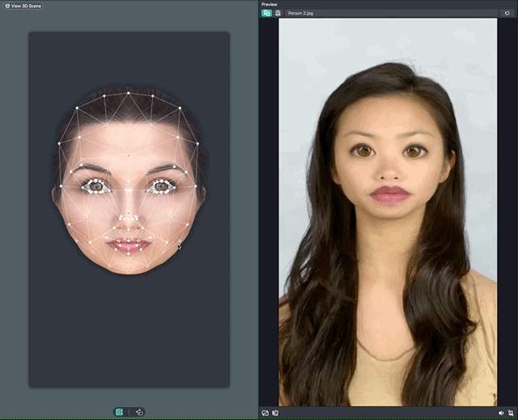
Task: Toggle the green grid layout icon below the scene
Action: coord(119,412)
